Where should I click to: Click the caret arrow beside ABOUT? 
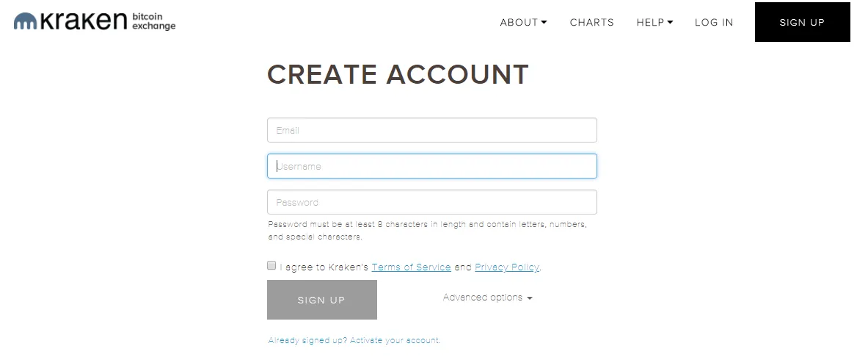(544, 22)
